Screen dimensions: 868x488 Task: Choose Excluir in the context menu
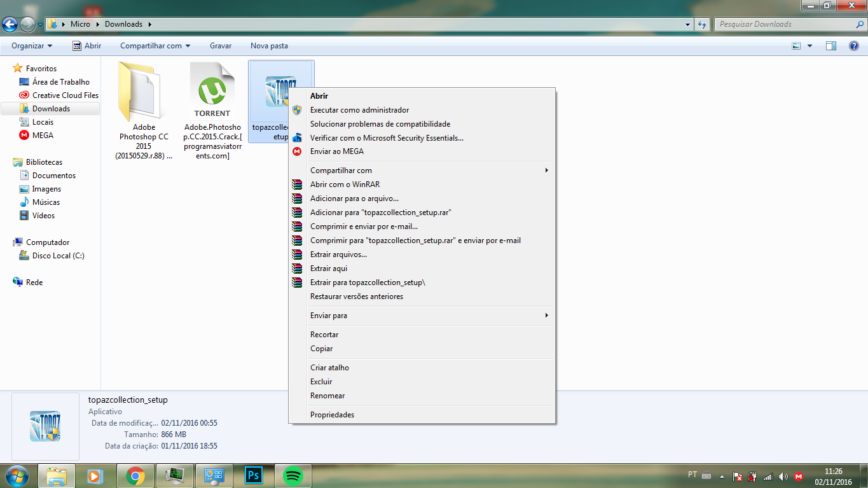[x=422, y=382]
